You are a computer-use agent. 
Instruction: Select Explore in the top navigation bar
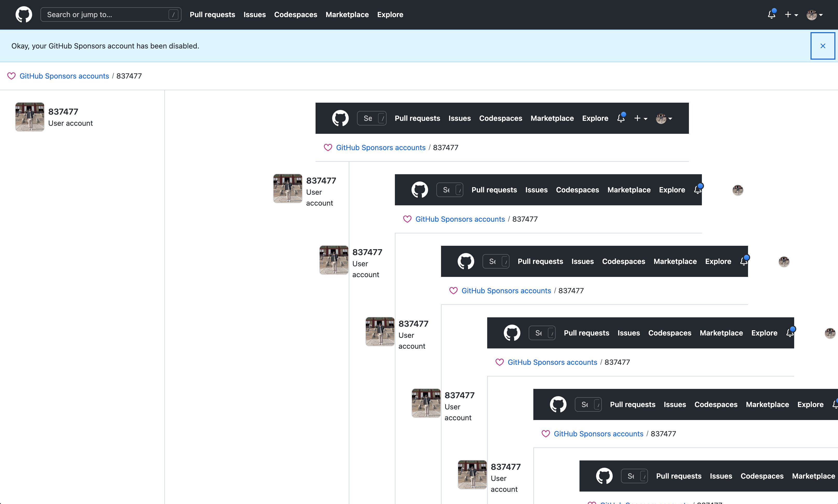click(390, 15)
